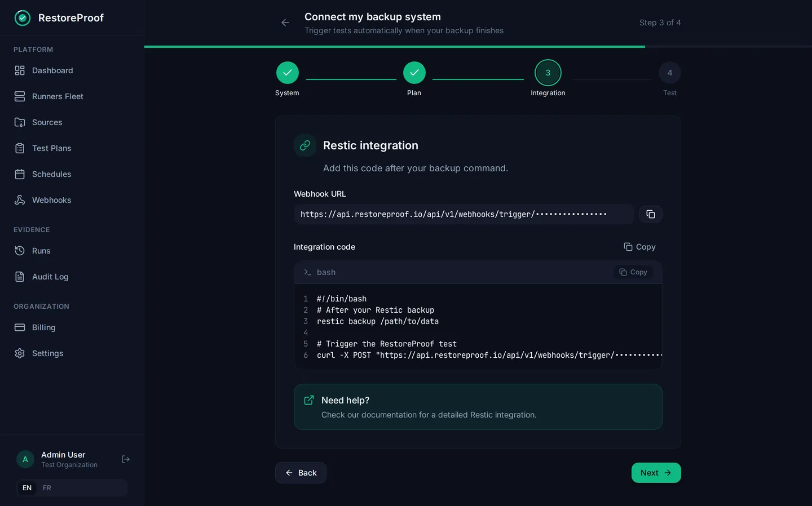Select step 4 Test circle

(x=670, y=73)
